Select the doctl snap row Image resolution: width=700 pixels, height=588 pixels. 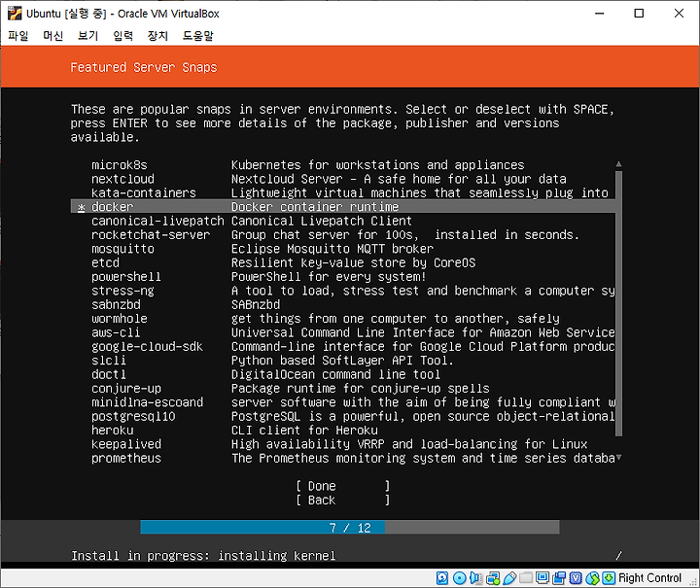343,374
